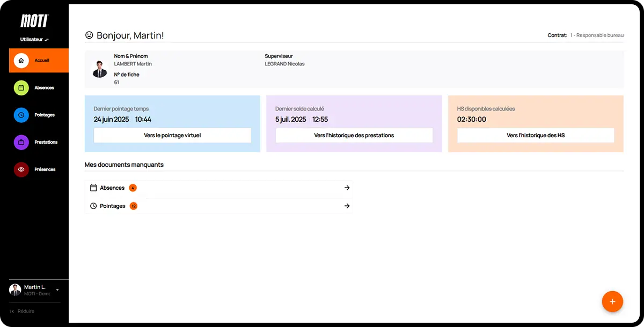Click the contract label Responsable bureau

(x=596, y=35)
